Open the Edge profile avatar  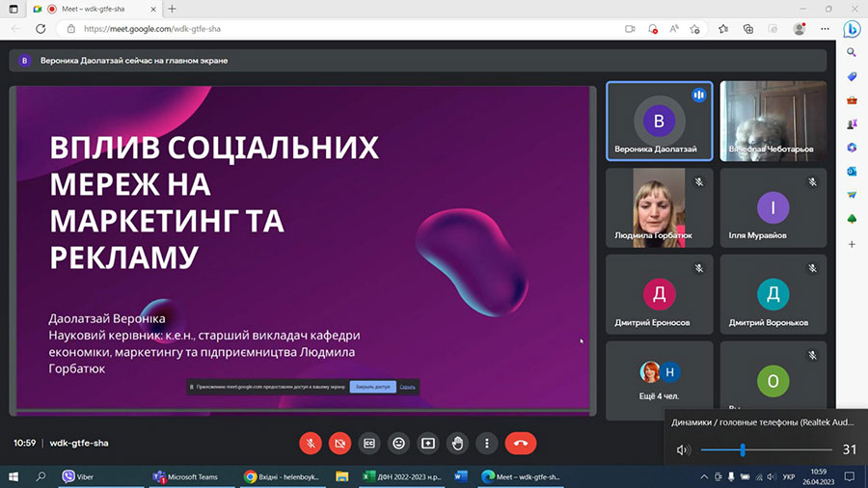click(799, 29)
